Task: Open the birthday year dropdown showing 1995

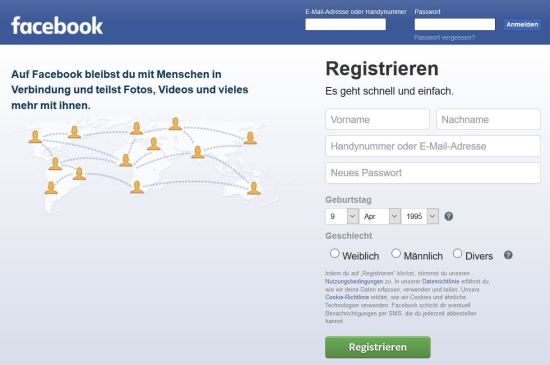Action: 420,216
